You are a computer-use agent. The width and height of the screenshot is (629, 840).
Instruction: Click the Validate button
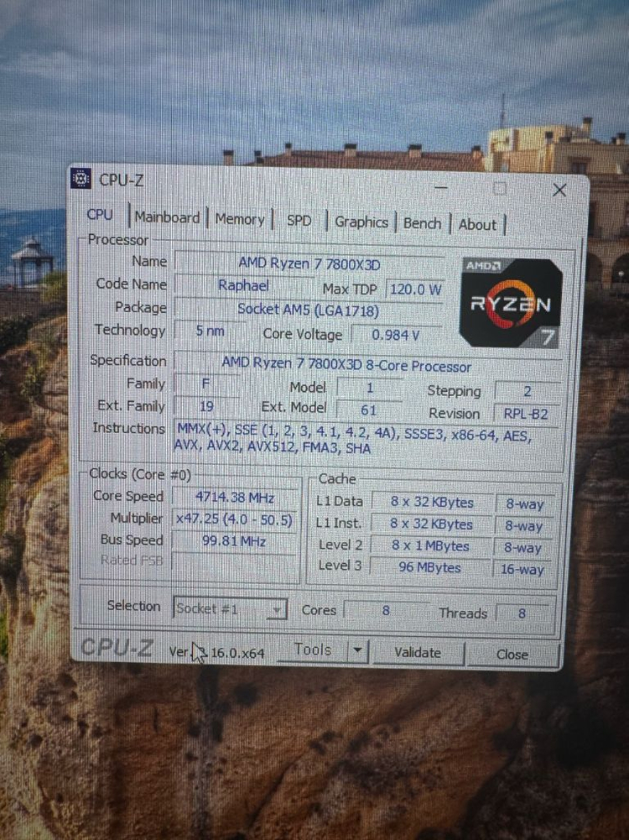[417, 652]
